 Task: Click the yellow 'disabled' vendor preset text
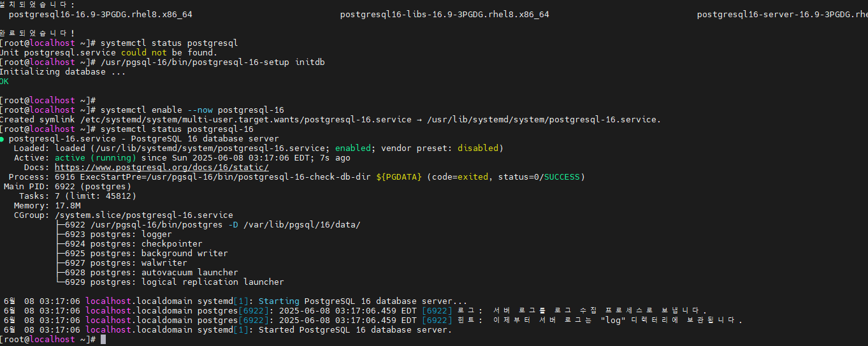(477, 148)
